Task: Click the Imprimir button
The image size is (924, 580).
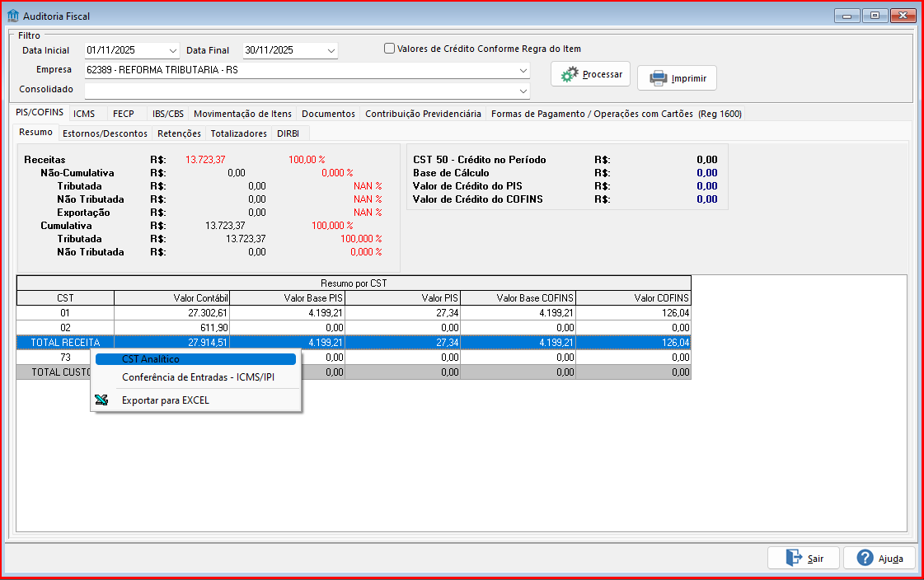Action: pyautogui.click(x=677, y=77)
